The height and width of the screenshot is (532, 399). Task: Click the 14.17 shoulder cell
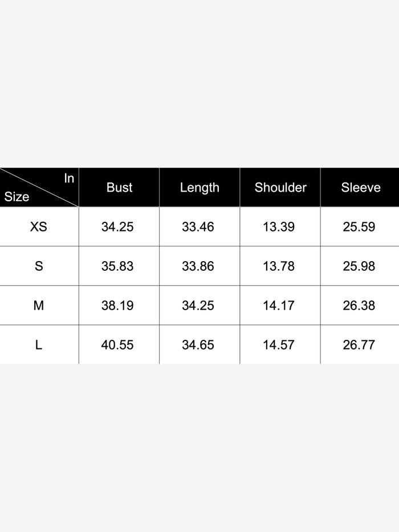[x=279, y=306]
